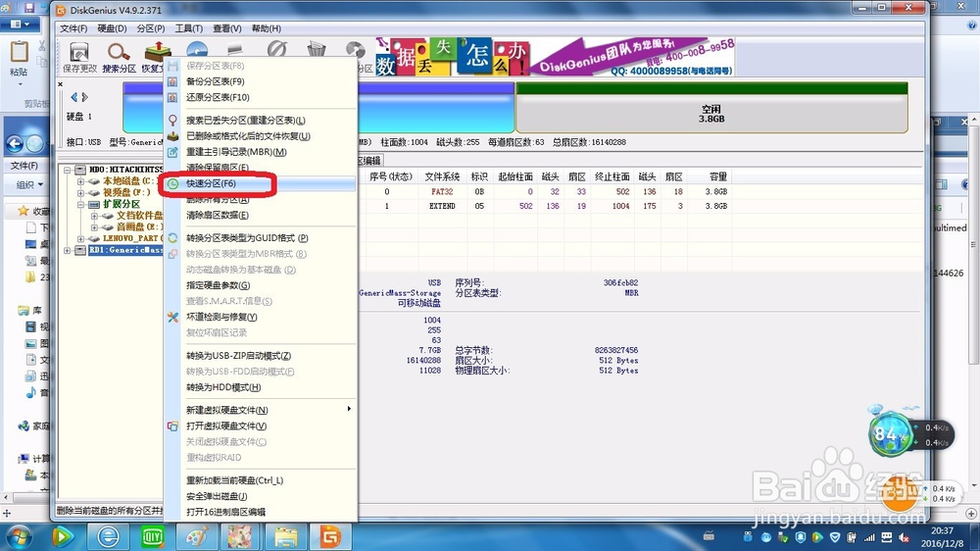This screenshot has height=551, width=980.
Task: Click the DiskGenius 数据丢失怎么办 banner
Action: 555,57
